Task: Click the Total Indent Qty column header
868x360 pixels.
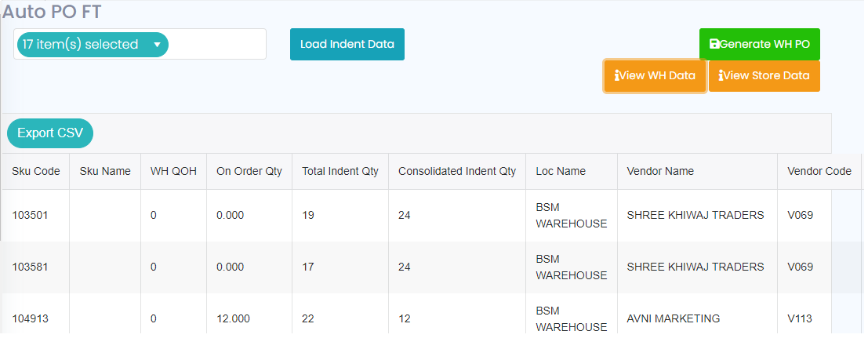Action: click(x=340, y=172)
